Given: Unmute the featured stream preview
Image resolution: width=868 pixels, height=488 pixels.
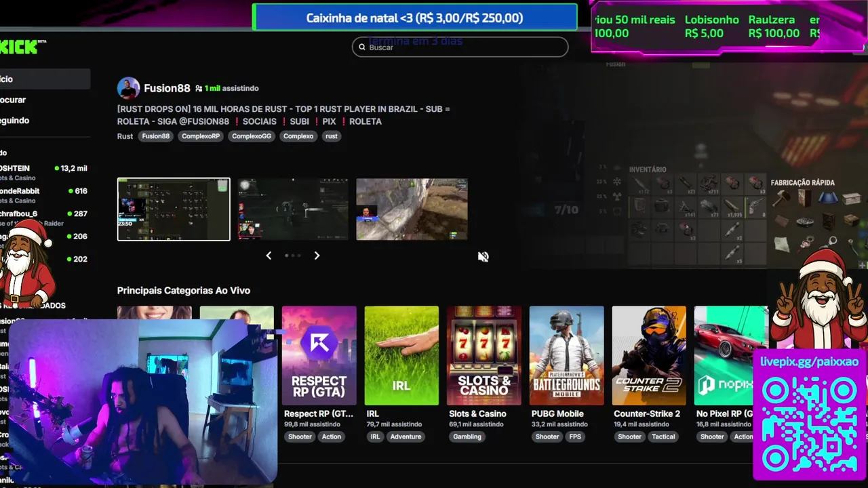Looking at the screenshot, I should coord(483,257).
